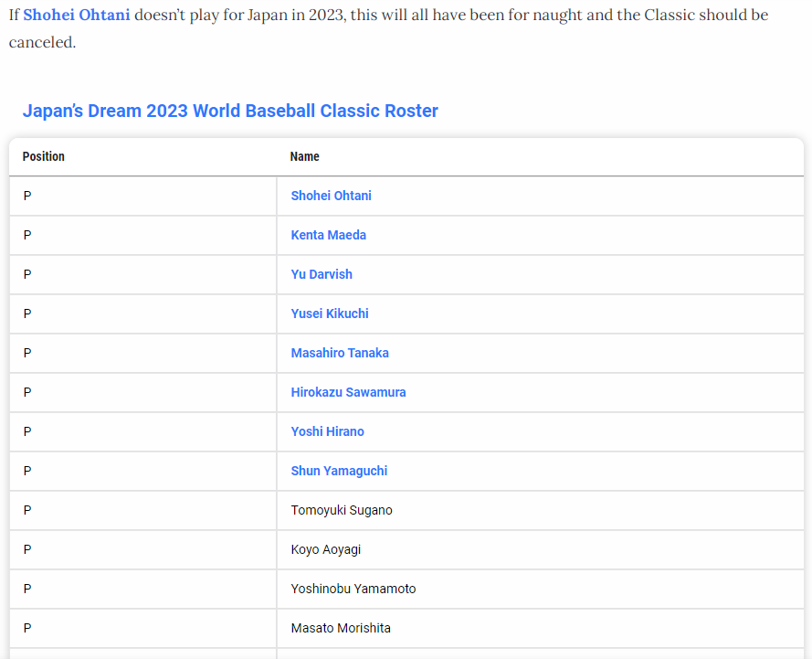Select the Tomoyuki Sugano name cell
812x659 pixels.
(x=540, y=510)
